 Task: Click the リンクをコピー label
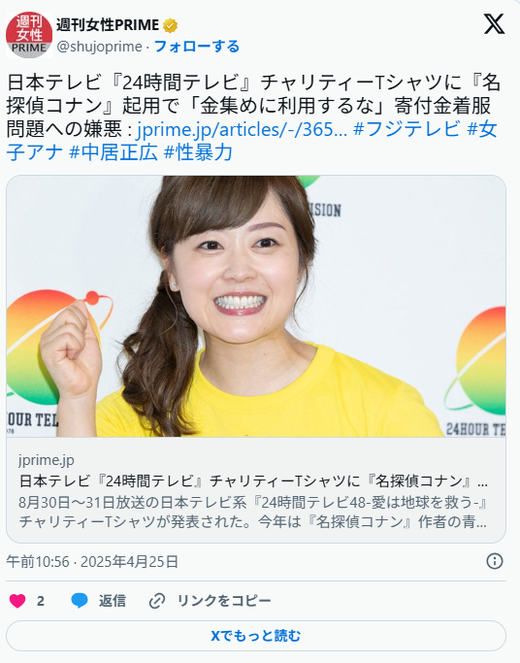tap(224, 601)
